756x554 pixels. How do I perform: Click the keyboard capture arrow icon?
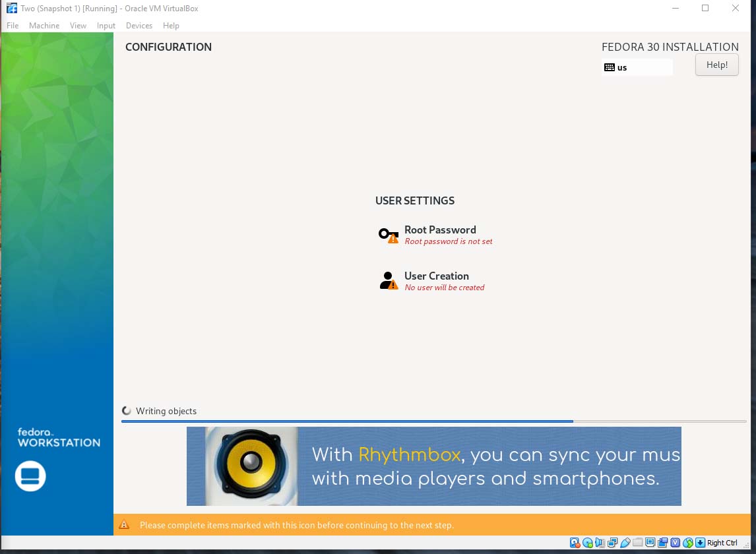coord(700,543)
